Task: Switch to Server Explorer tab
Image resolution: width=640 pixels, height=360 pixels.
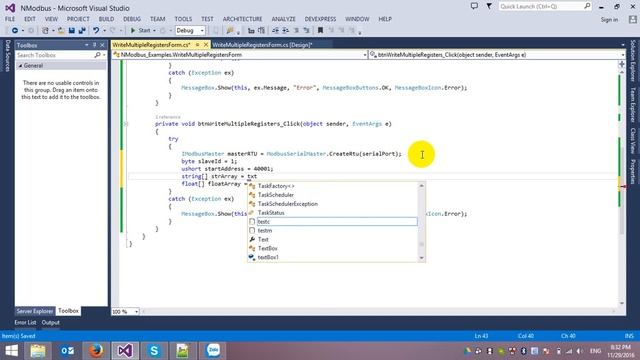Action: tap(35, 311)
